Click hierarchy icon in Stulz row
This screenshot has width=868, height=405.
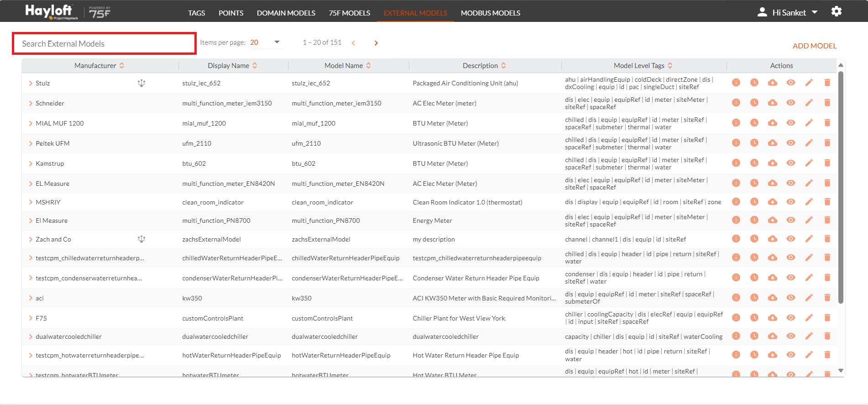(x=141, y=83)
